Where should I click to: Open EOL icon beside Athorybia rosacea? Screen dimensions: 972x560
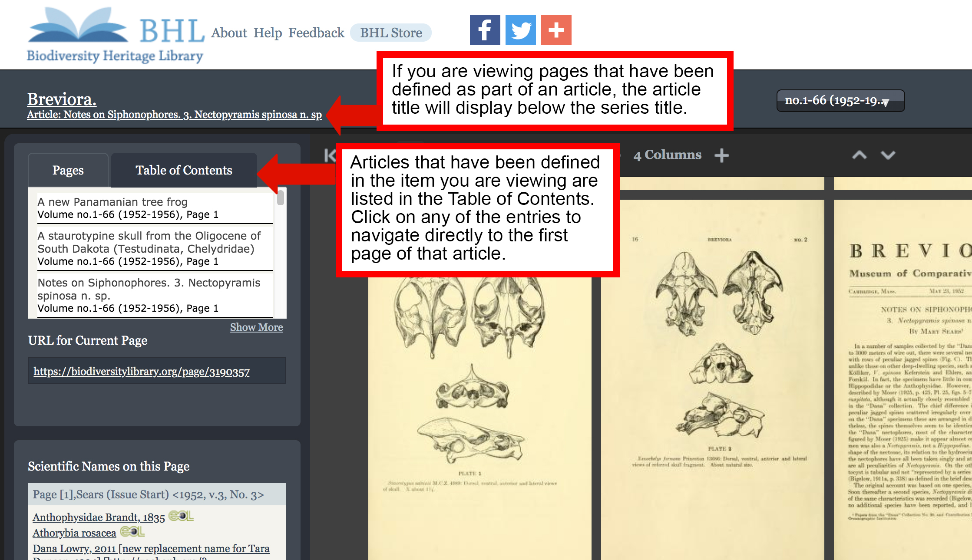(x=132, y=532)
